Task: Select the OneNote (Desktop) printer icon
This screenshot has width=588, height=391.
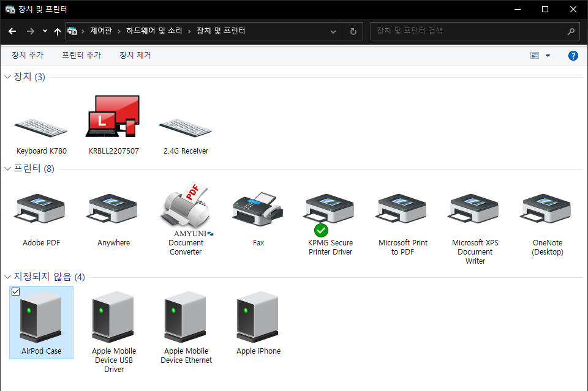Action: click(546, 208)
